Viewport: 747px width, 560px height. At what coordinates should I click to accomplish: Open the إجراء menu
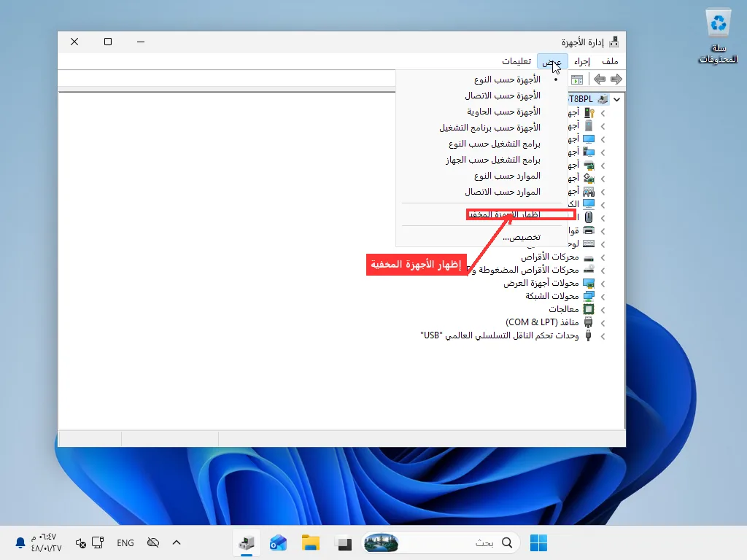(582, 61)
